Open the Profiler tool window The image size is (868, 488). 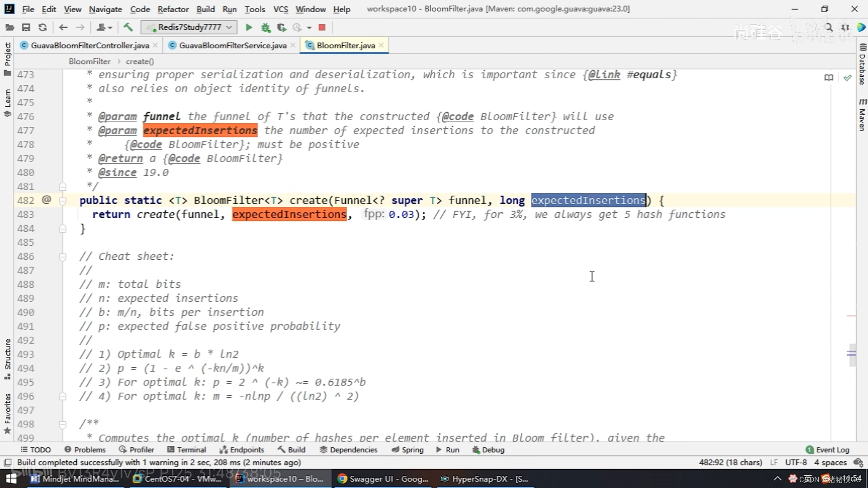coord(136,450)
